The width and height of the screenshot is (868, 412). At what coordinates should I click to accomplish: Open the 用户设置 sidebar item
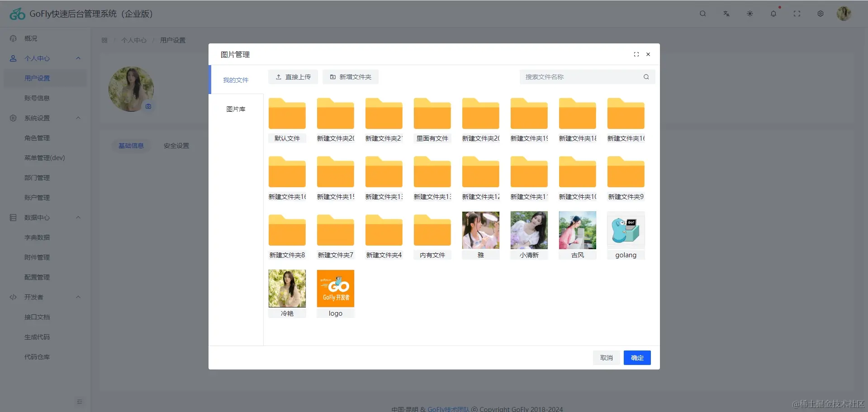45,78
